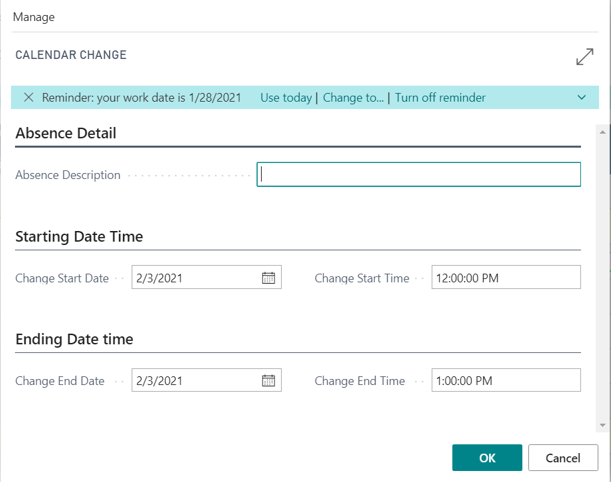Click the Change End Date field
Viewport: 611px width, 482px height.
[194, 381]
